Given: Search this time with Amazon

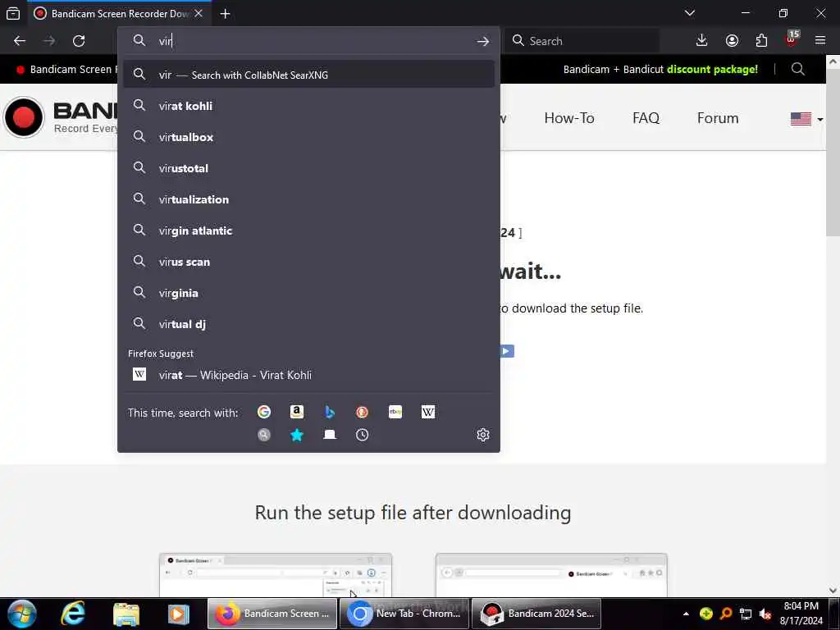Looking at the screenshot, I should click(297, 412).
